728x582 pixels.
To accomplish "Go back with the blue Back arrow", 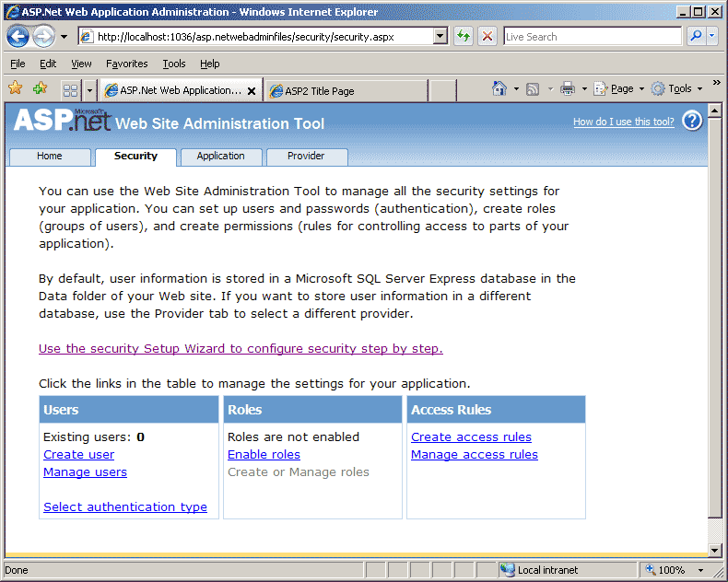I will [18, 36].
